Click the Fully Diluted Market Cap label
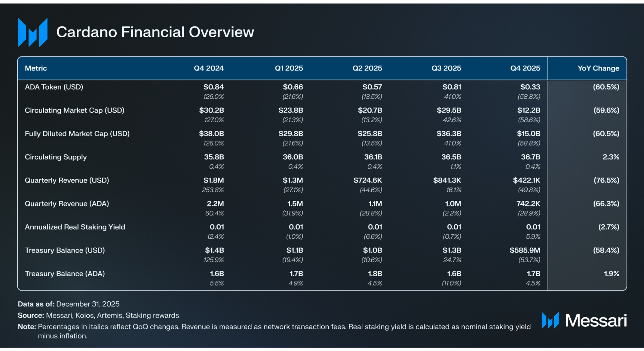 click(77, 134)
